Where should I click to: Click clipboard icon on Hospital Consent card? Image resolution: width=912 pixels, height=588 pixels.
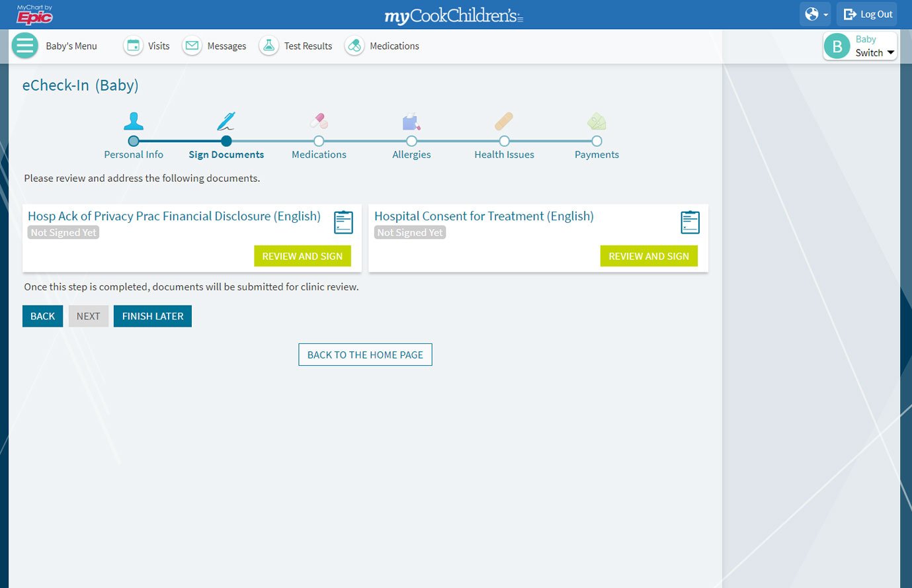click(690, 222)
